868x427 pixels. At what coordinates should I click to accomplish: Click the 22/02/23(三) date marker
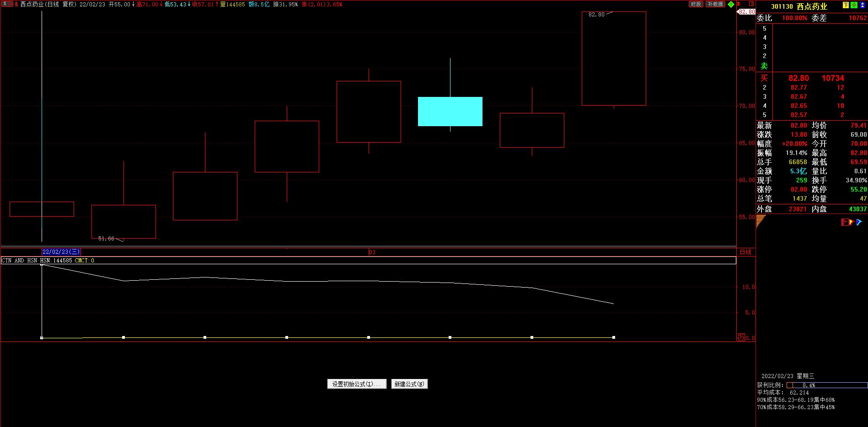[61, 252]
